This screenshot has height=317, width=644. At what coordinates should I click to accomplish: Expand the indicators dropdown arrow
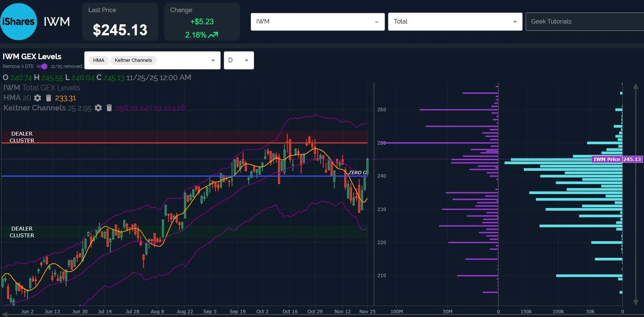point(213,60)
